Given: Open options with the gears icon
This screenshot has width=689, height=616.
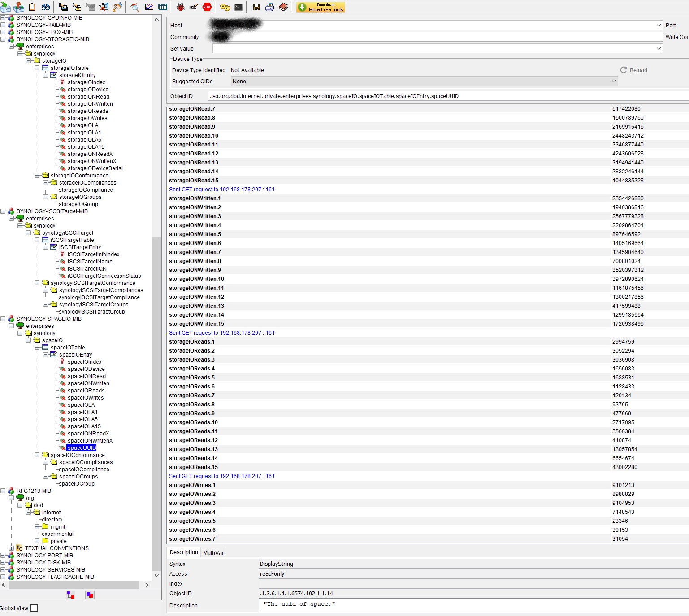Looking at the screenshot, I should coord(225,7).
